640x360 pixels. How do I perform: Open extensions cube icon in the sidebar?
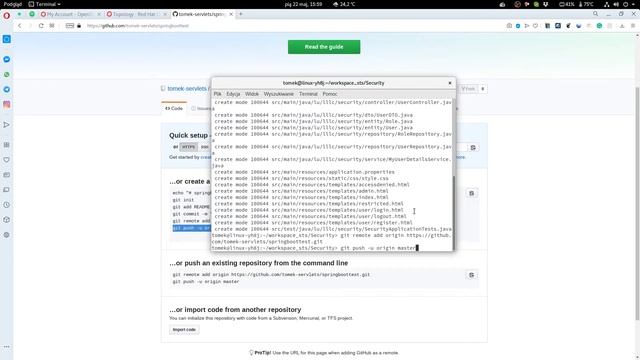[x=7, y=220]
